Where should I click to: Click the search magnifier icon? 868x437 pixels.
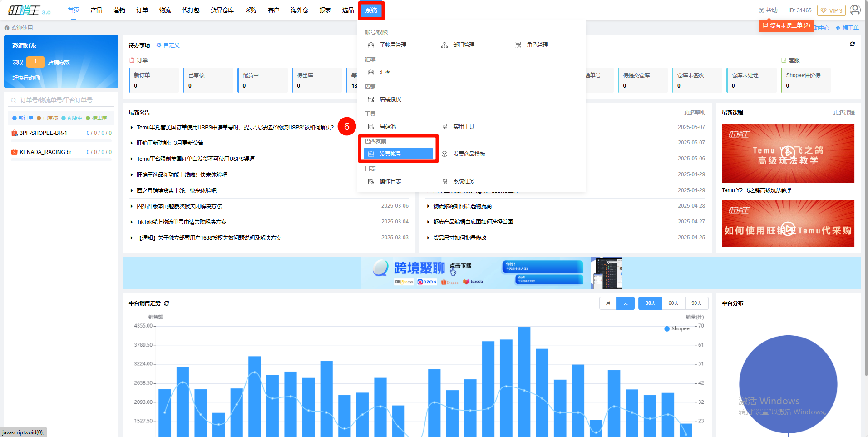pos(14,100)
